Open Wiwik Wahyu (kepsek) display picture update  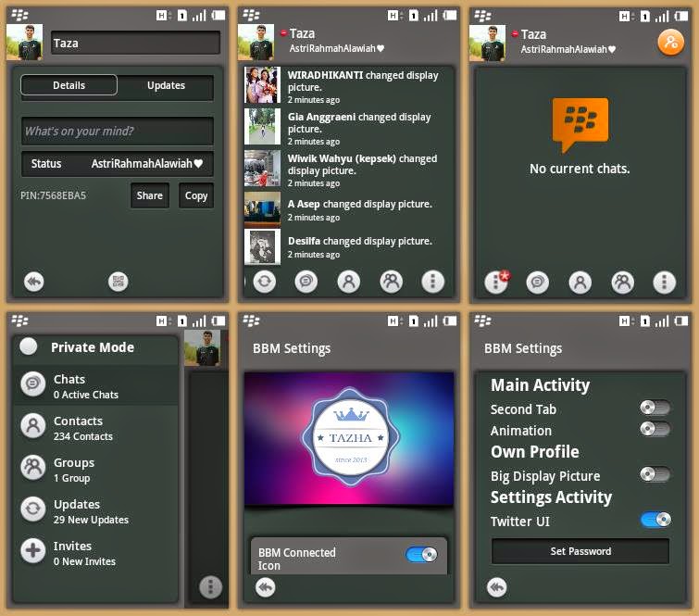coord(349,170)
